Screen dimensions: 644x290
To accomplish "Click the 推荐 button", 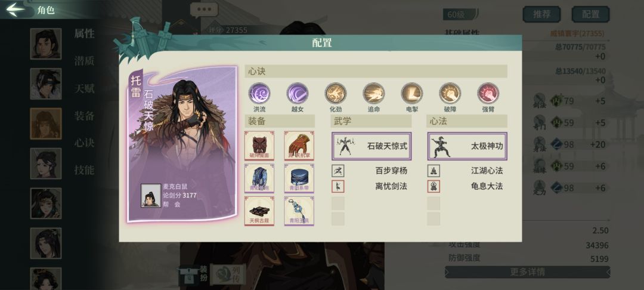I will [x=541, y=14].
